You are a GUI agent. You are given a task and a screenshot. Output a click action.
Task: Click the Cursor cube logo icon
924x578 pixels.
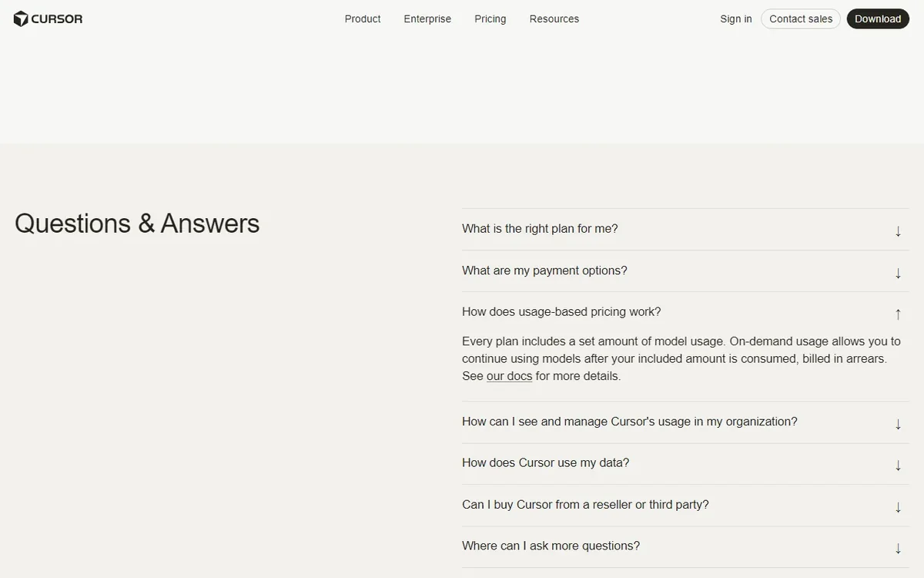[x=21, y=19]
